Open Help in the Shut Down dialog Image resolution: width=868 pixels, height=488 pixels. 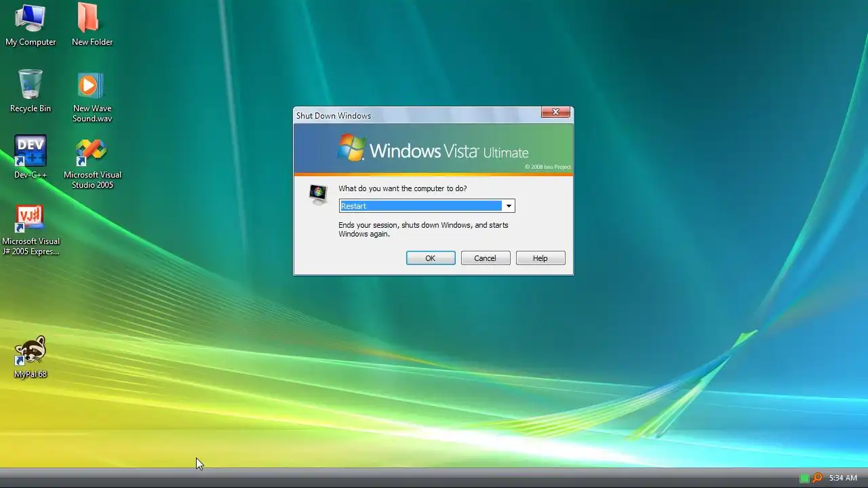[540, 258]
